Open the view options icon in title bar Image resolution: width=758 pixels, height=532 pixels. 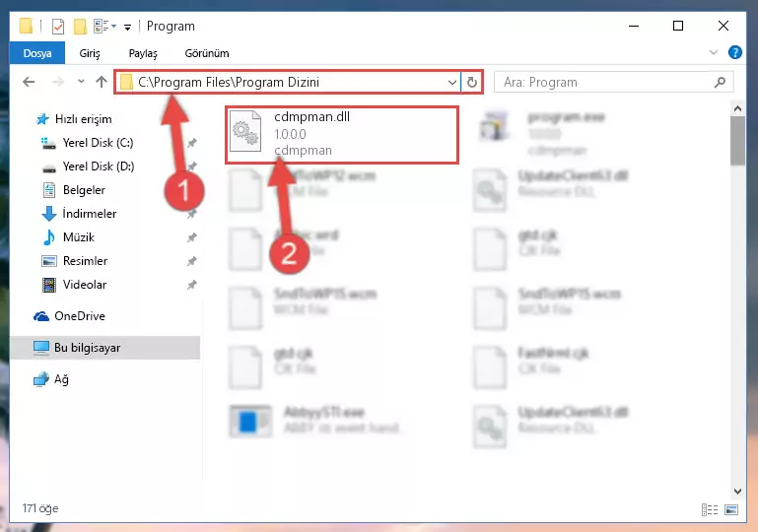pos(104,26)
